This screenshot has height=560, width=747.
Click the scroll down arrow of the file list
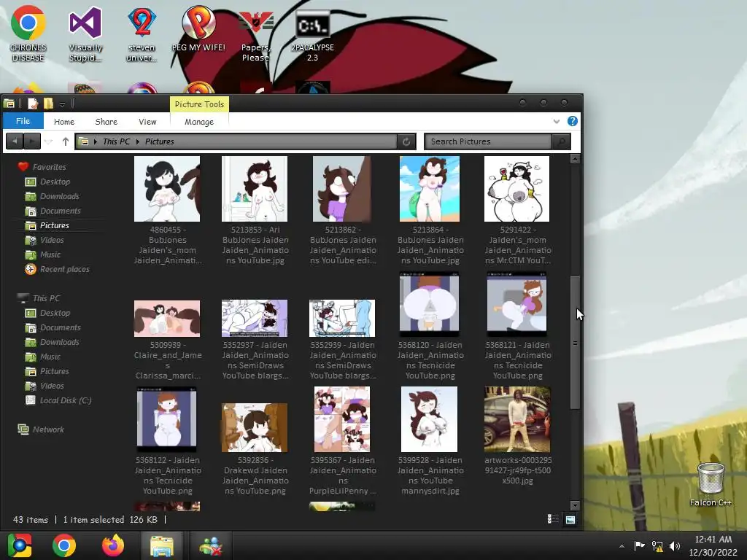575,505
